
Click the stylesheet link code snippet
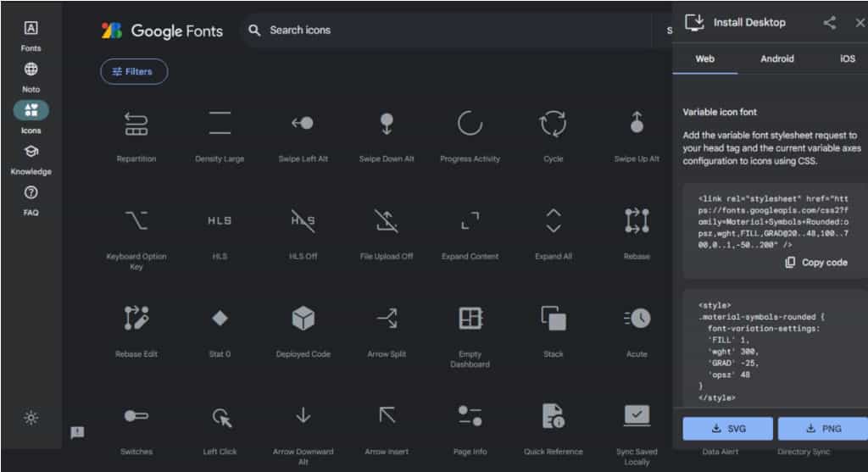pos(774,221)
